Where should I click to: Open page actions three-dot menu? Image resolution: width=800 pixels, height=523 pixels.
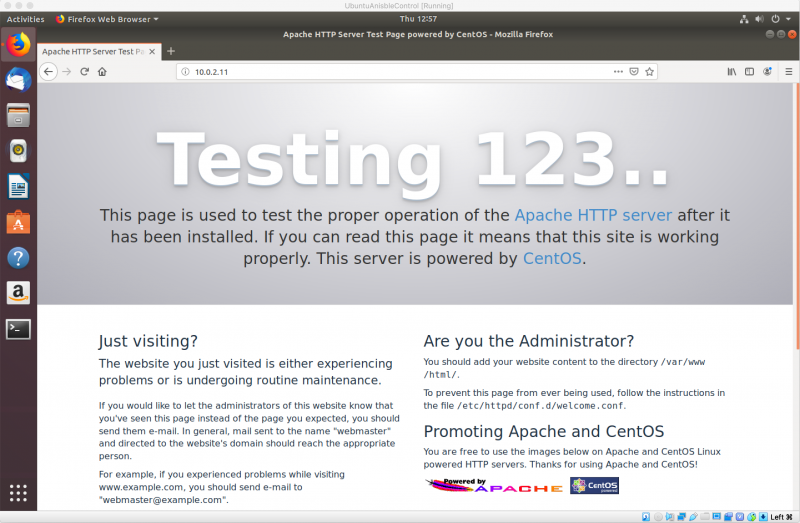pos(618,72)
